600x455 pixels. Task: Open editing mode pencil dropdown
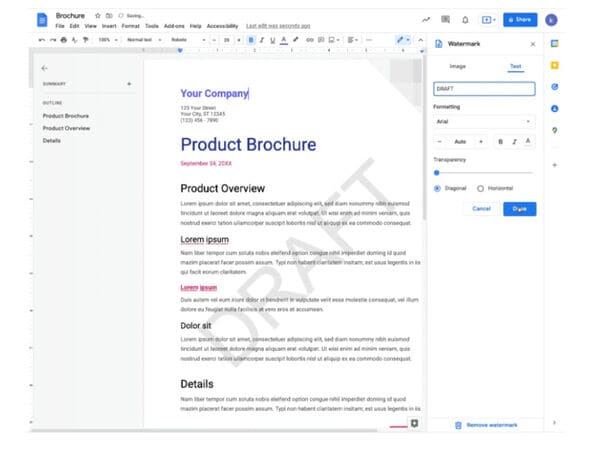403,40
